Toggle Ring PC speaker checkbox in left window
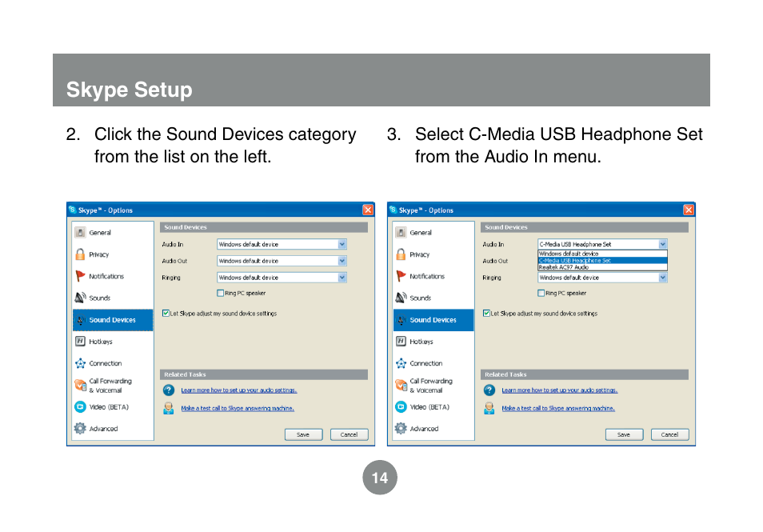The width and height of the screenshot is (763, 532). [221, 293]
